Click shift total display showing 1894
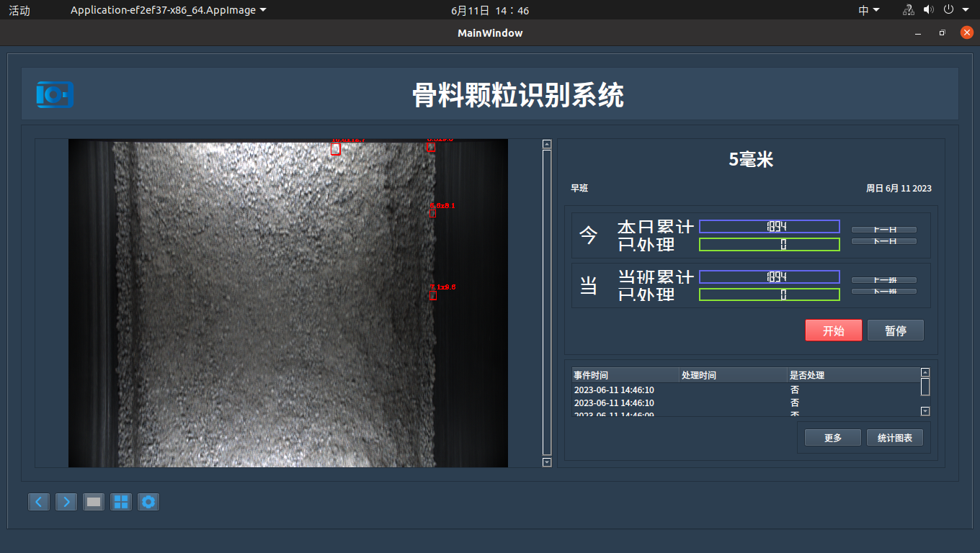This screenshot has height=553, width=980. [770, 277]
